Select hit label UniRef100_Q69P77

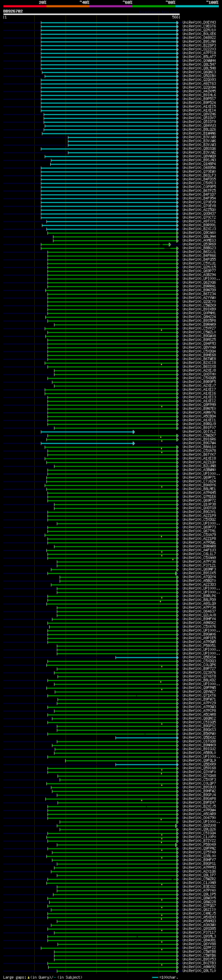coord(199,271)
